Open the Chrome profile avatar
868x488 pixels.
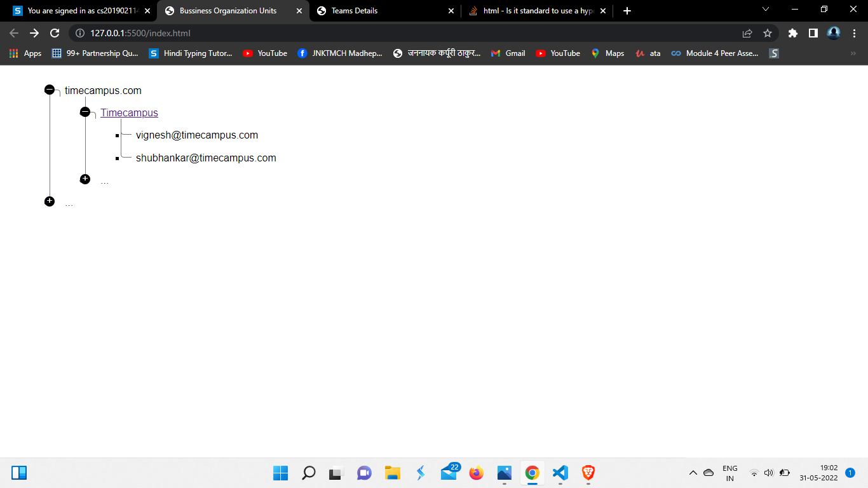click(832, 32)
